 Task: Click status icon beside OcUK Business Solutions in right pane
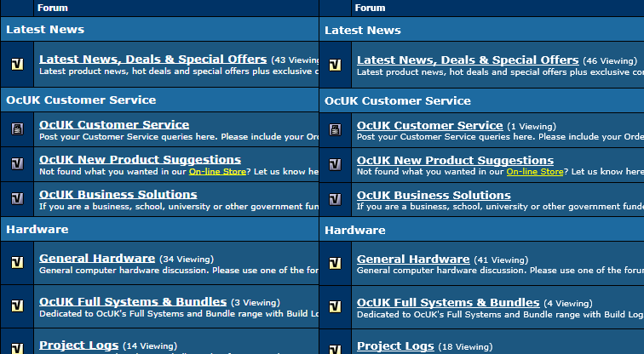[x=335, y=200]
